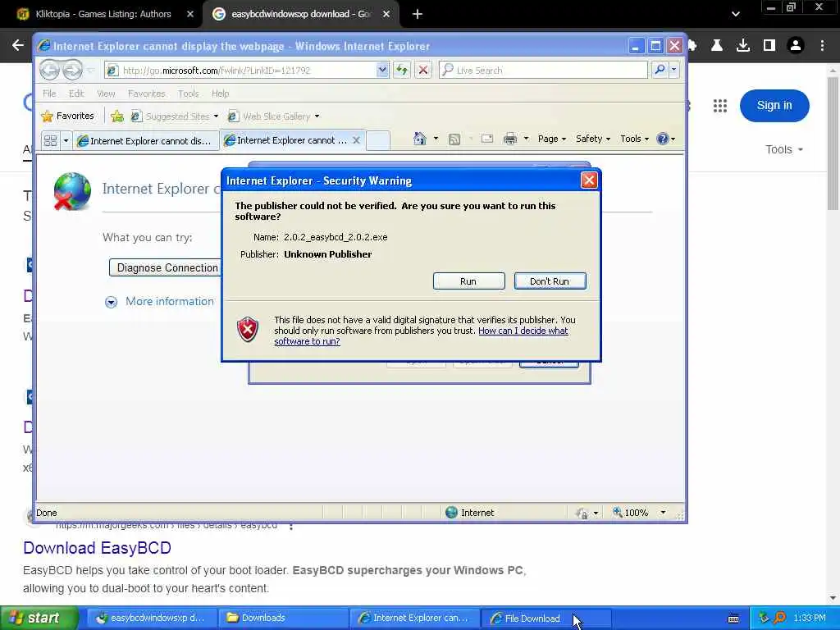The image size is (840, 630).
Task: Click the Quick Tabs grid icon
Action: point(50,141)
